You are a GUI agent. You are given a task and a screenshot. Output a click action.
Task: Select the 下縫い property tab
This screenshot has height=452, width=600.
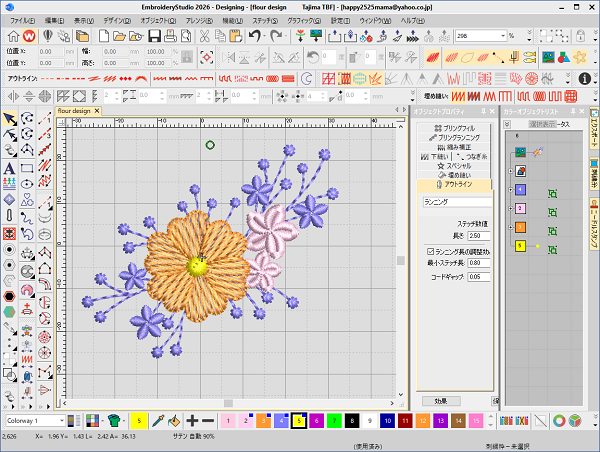[435, 157]
